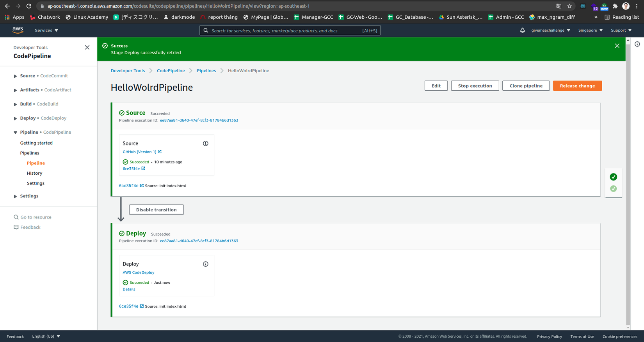The height and width of the screenshot is (342, 644).
Task: Open the notifications bell icon
Action: 522,30
